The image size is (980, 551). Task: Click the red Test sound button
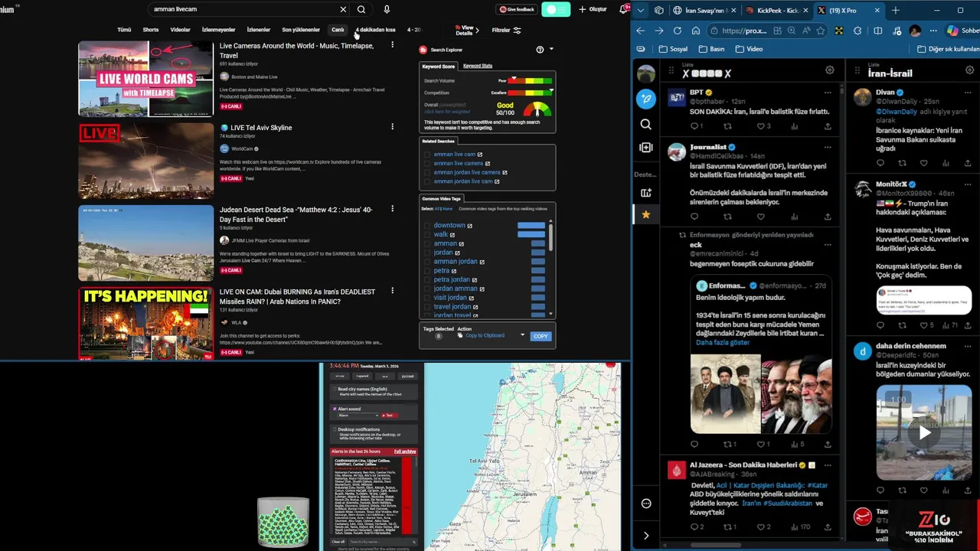point(388,416)
